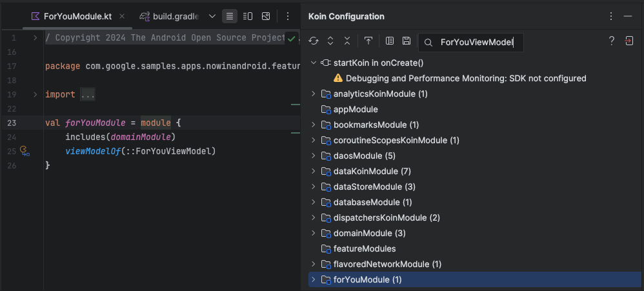Image resolution: width=644 pixels, height=291 pixels.
Task: Click the save disk icon in Koin toolbar
Action: (x=407, y=41)
